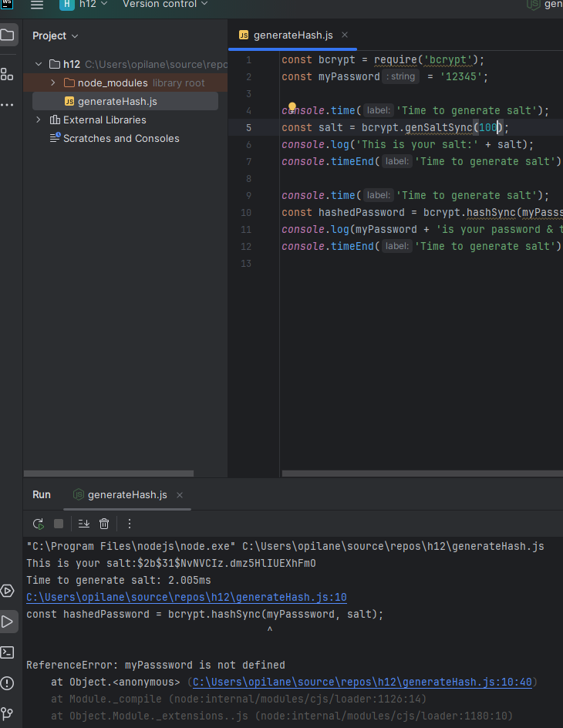
Task: Open the Run tool window icon
Action: 7,622
